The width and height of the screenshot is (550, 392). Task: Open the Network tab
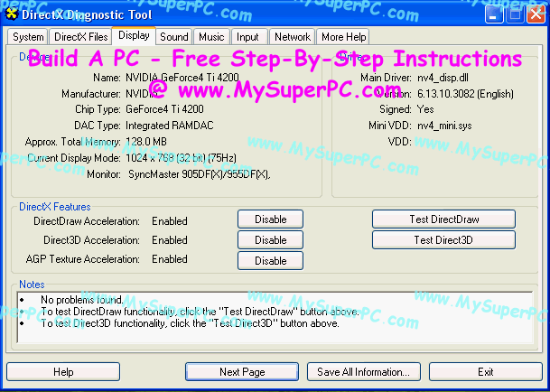pos(293,37)
